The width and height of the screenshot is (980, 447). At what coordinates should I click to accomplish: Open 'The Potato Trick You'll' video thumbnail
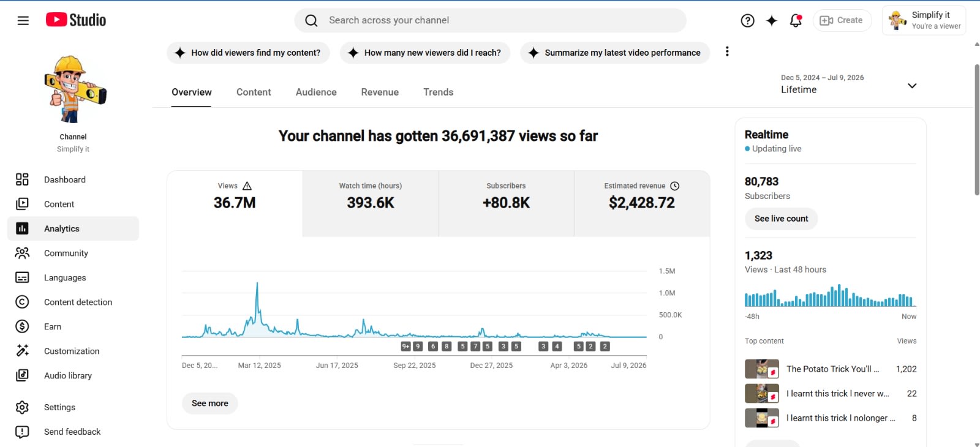coord(762,369)
